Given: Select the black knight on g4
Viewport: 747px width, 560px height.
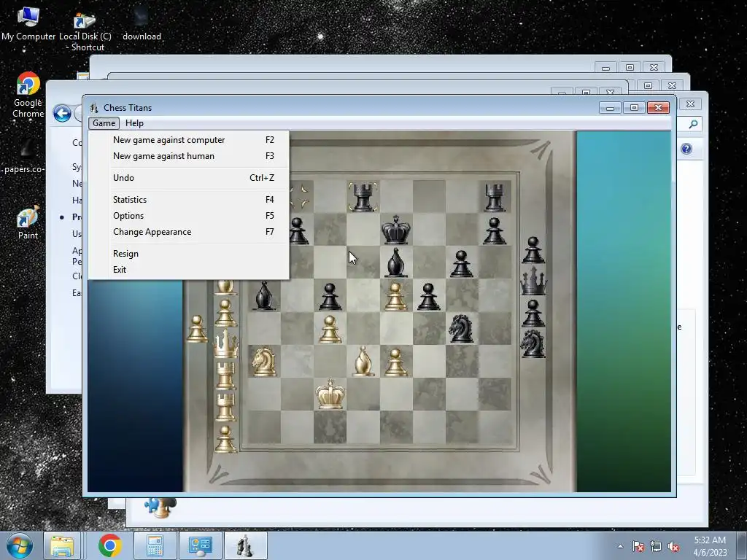Looking at the screenshot, I should pos(461,329).
